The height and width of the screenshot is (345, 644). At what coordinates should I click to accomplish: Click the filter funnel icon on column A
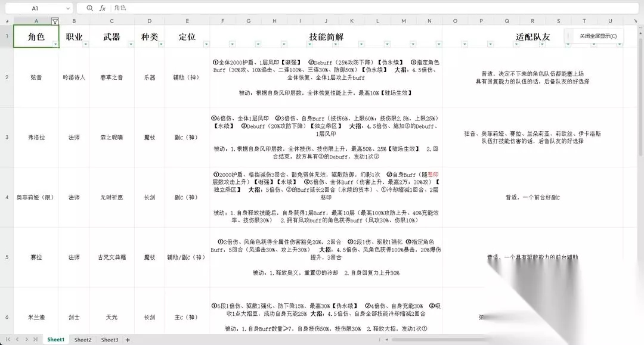(x=55, y=21)
